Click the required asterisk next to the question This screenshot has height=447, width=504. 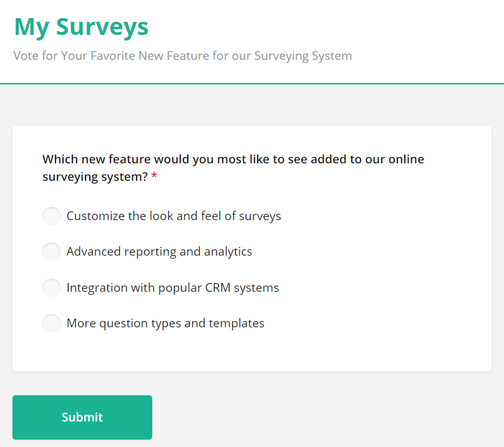153,176
